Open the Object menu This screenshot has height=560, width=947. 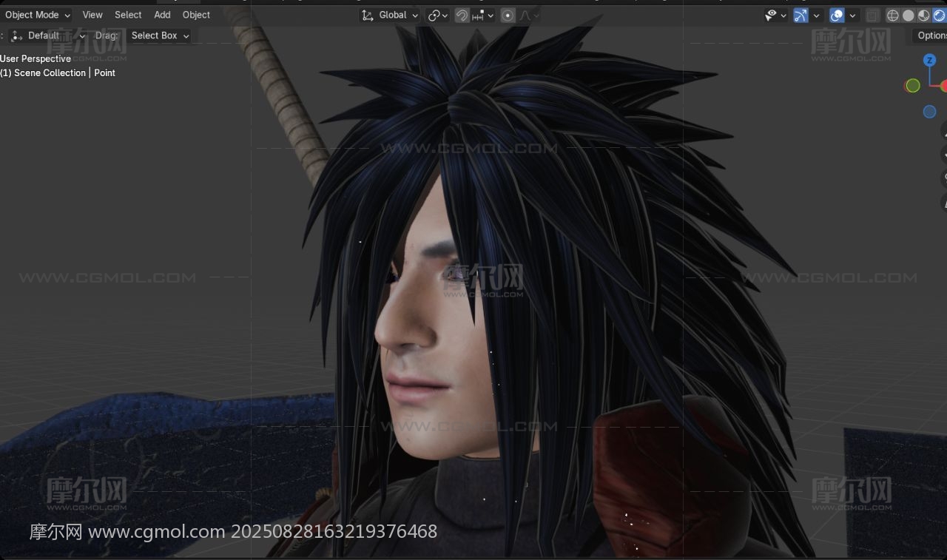pyautogui.click(x=196, y=15)
